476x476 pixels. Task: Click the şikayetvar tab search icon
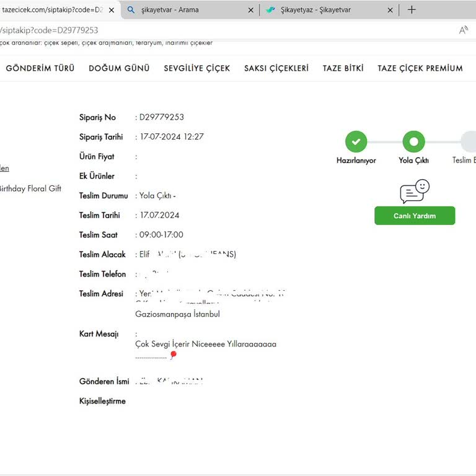pos(131,10)
